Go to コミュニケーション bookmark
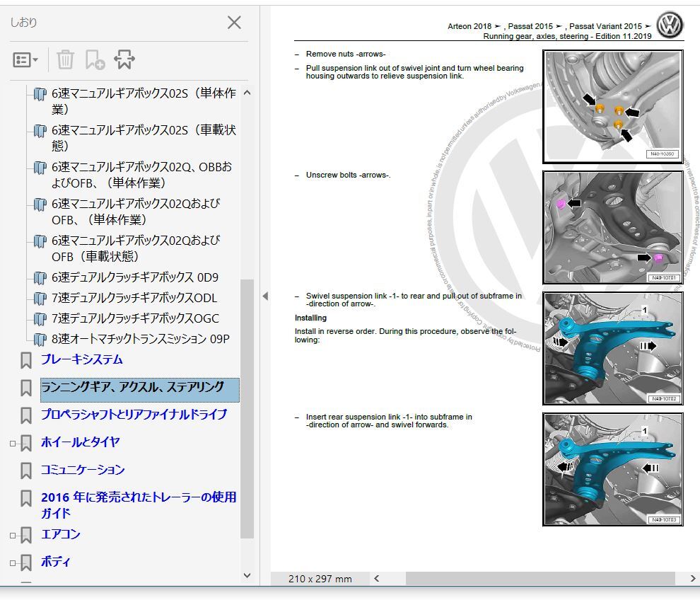The height and width of the screenshot is (600, 700). coord(83,470)
